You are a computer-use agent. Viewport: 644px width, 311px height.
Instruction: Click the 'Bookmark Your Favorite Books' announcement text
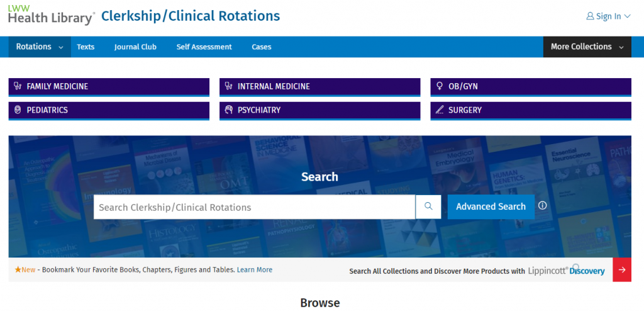pyautogui.click(x=138, y=270)
